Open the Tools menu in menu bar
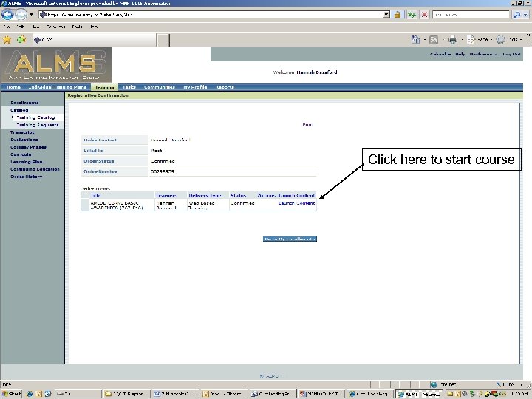Viewport: 532px width, 399px height. (77, 27)
